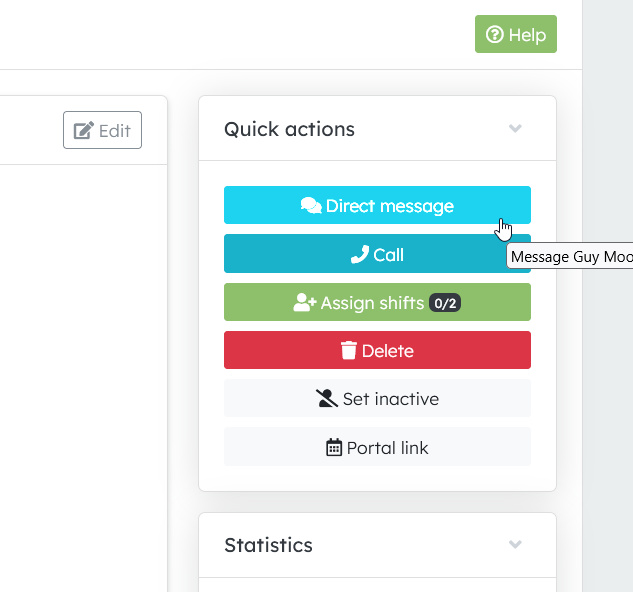
Task: Click the trash can icon on Delete
Action: pos(349,351)
